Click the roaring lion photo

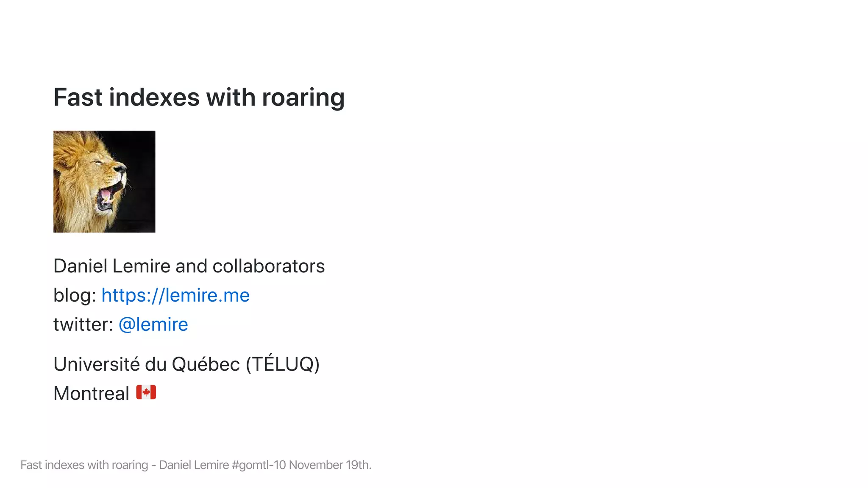coord(104,181)
